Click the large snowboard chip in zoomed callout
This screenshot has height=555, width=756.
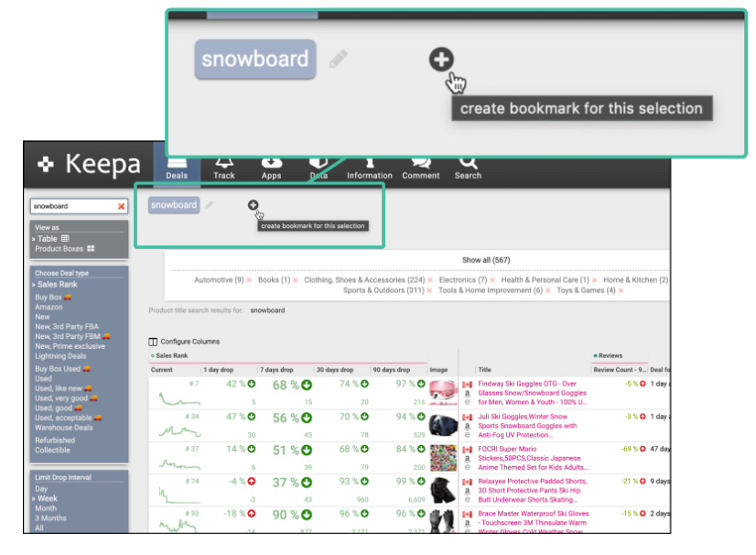255,60
